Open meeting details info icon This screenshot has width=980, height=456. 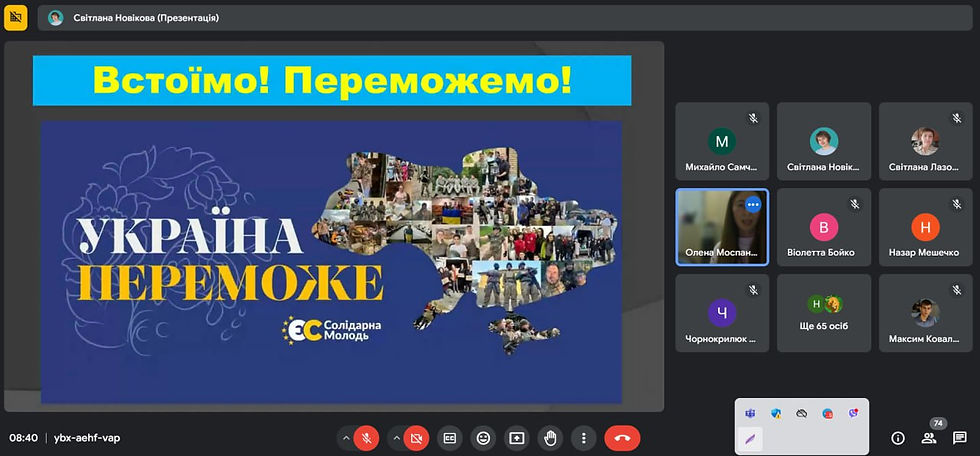[898, 439]
